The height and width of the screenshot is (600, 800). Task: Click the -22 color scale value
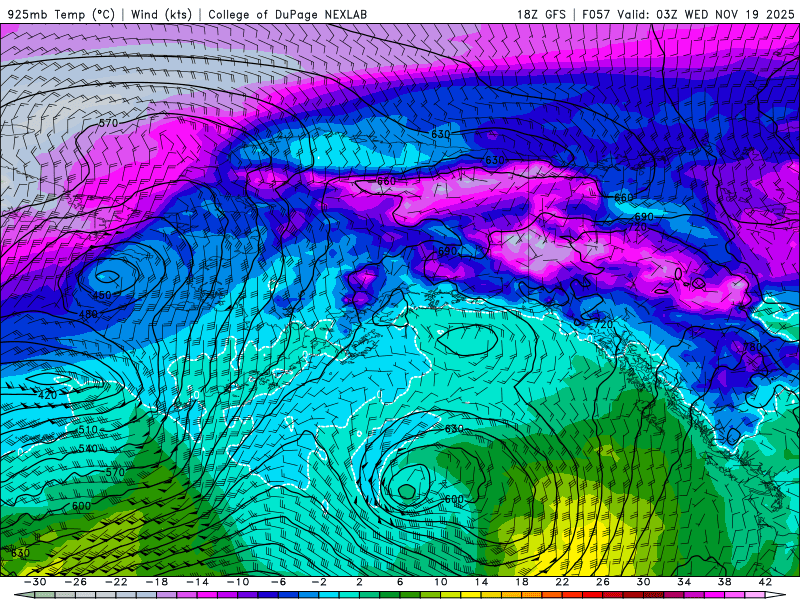pyautogui.click(x=116, y=582)
